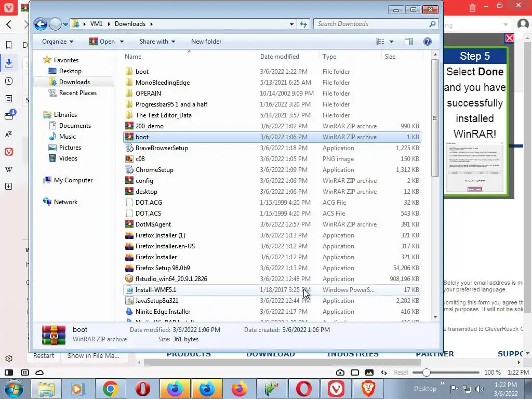Open Vivaldi history panel icon
The image size is (532, 399).
pyautogui.click(x=9, y=81)
